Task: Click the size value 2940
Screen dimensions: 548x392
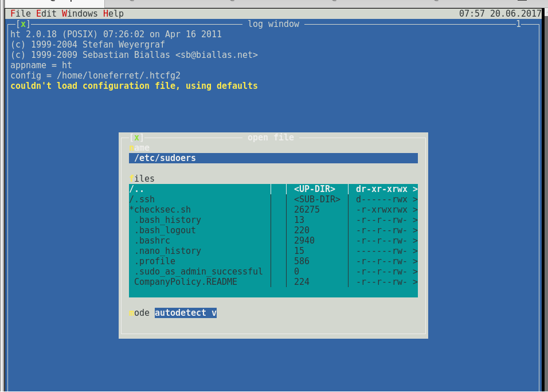Action: [304, 241]
